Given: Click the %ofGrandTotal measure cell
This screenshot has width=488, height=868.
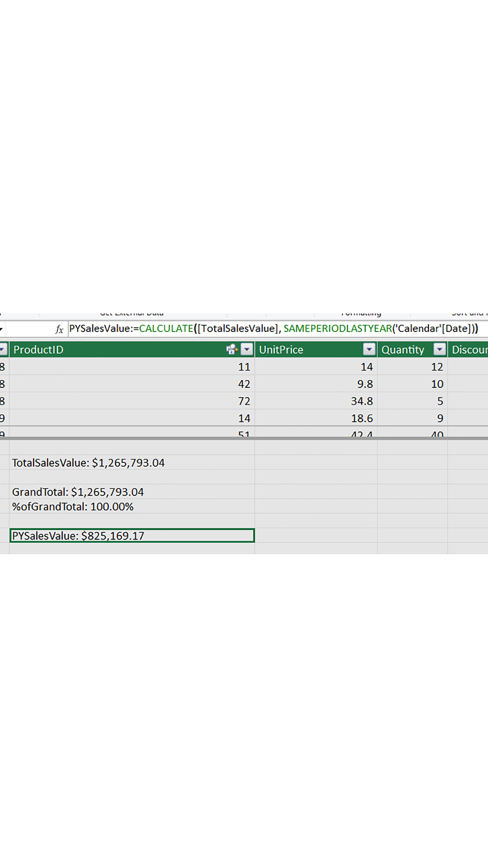Looking at the screenshot, I should 131,507.
